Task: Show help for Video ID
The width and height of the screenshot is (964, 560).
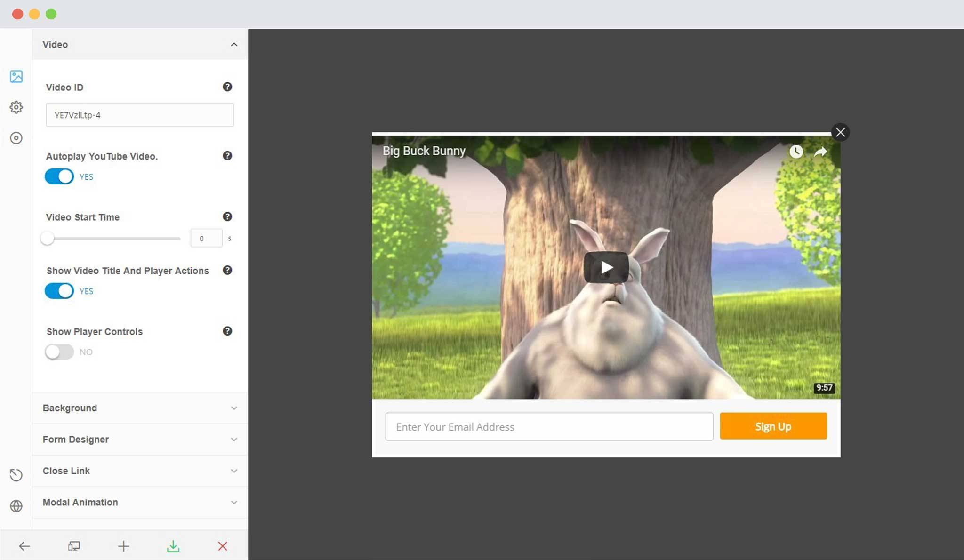Action: 227,87
